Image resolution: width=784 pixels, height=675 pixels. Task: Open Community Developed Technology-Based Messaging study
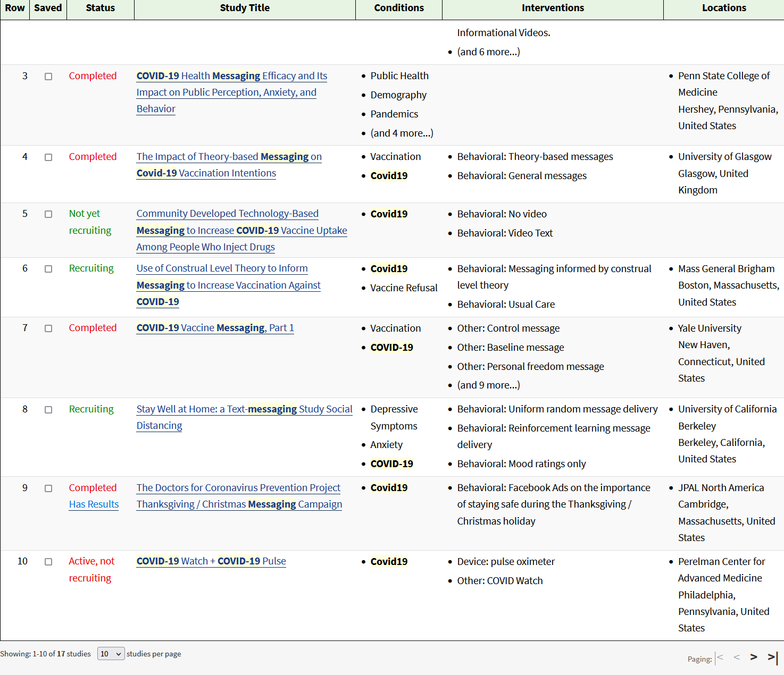[x=241, y=230]
